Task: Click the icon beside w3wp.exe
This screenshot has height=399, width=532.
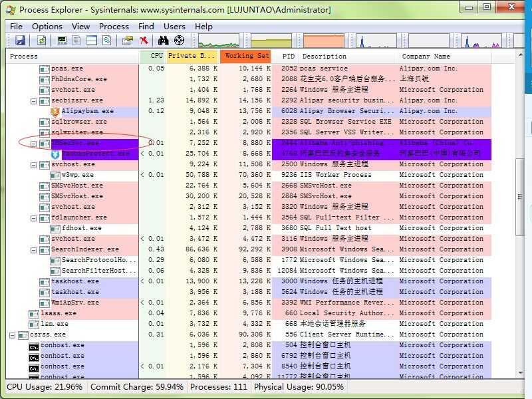Action: click(55, 176)
